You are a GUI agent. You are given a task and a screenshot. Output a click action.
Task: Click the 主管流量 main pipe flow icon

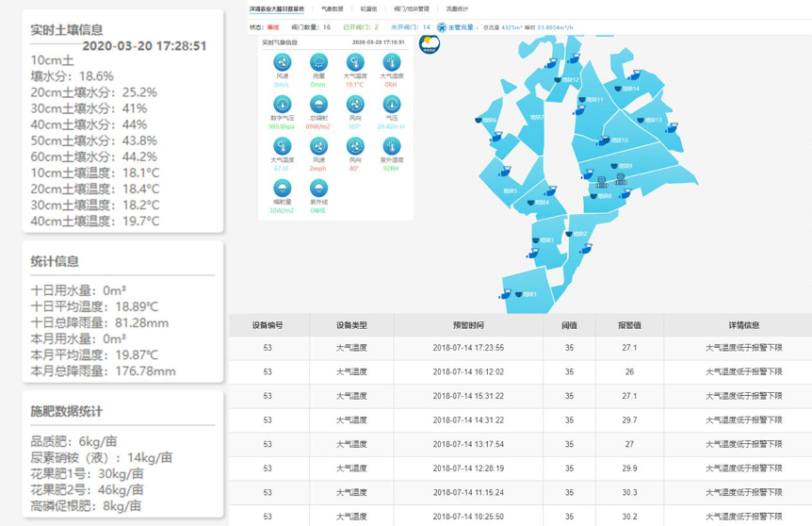pos(442,28)
